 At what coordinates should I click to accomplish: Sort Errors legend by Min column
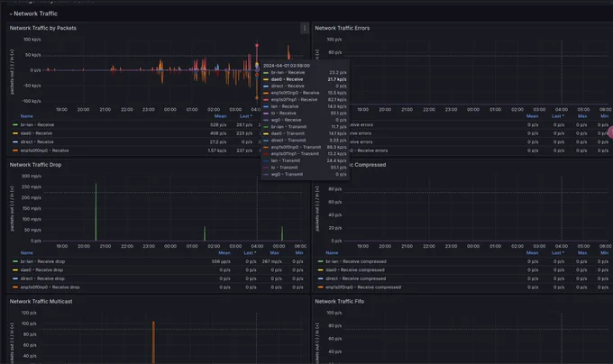tap(604, 116)
